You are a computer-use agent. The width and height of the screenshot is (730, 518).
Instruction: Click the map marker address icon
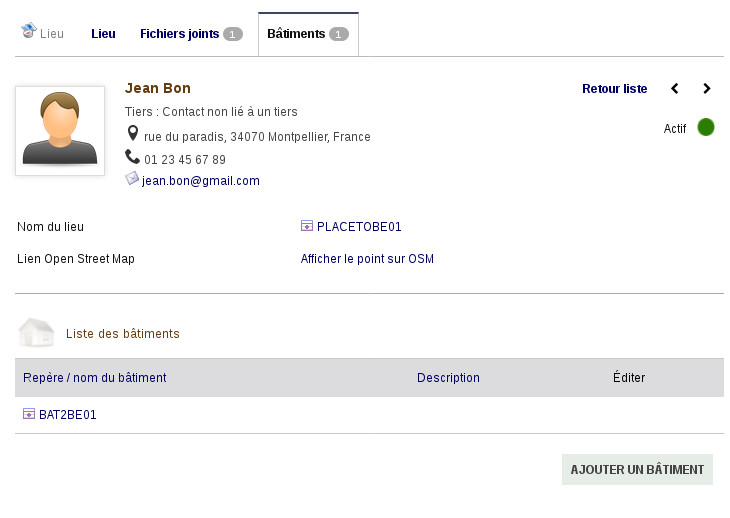pos(132,134)
